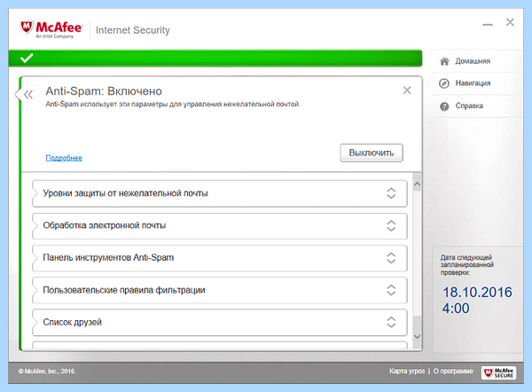
Task: Click the Anti-Spam: Включено heading
Action: click(104, 91)
